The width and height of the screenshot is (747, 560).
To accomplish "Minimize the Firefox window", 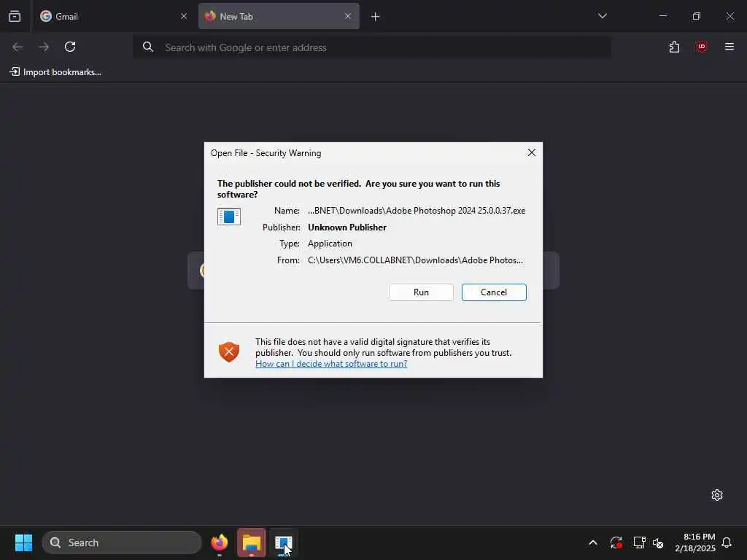I will [x=662, y=16].
